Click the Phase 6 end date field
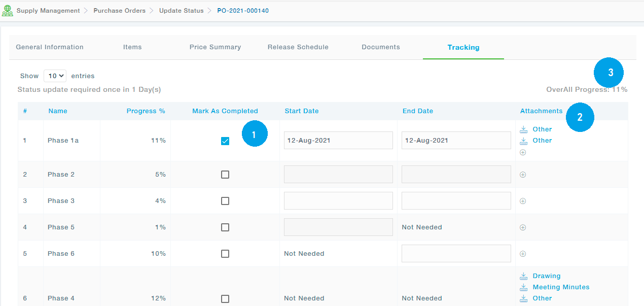This screenshot has width=644, height=306. [456, 254]
